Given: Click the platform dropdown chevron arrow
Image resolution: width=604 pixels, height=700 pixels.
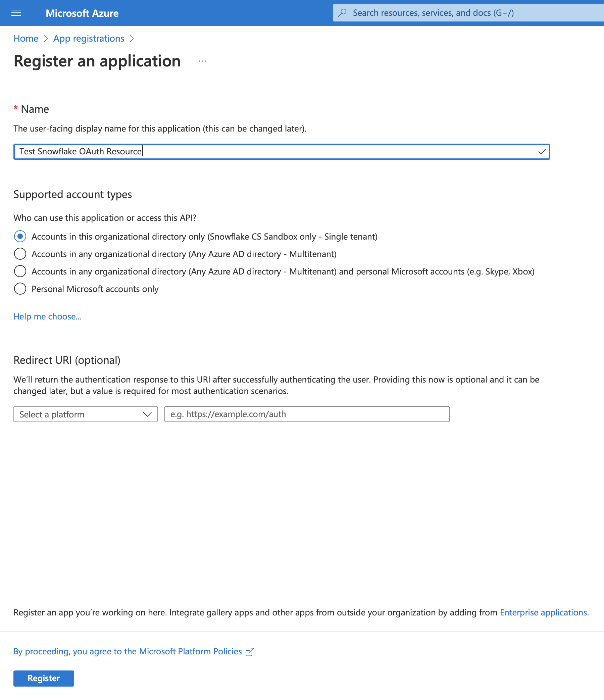Looking at the screenshot, I should 147,414.
